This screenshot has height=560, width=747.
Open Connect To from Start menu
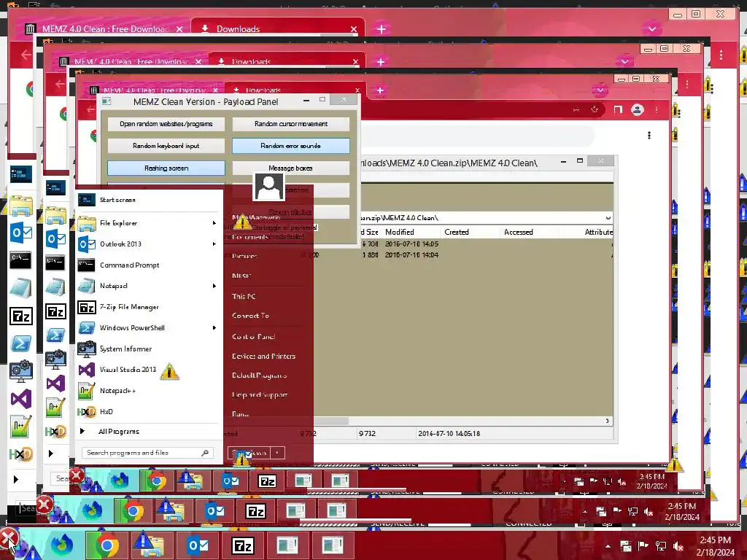pos(251,316)
